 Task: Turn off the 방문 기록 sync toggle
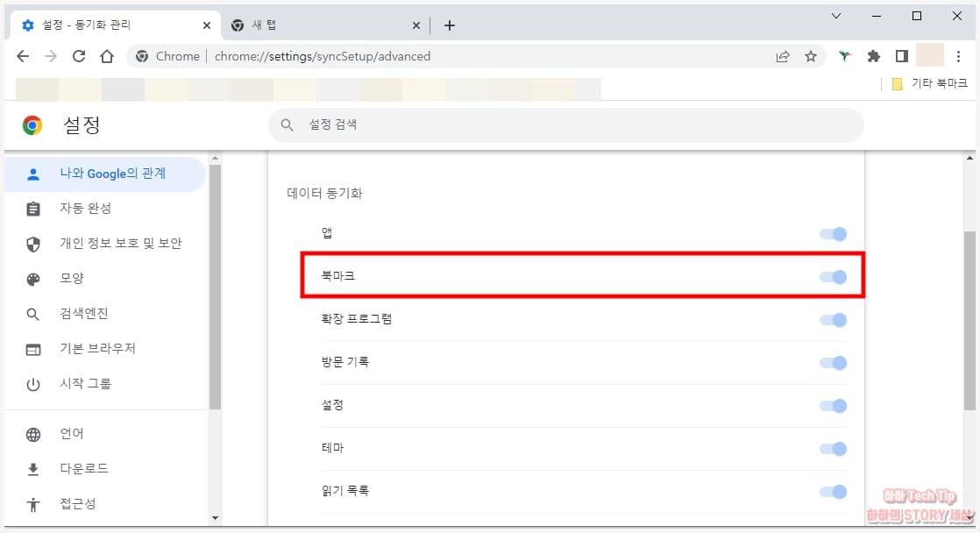(834, 362)
